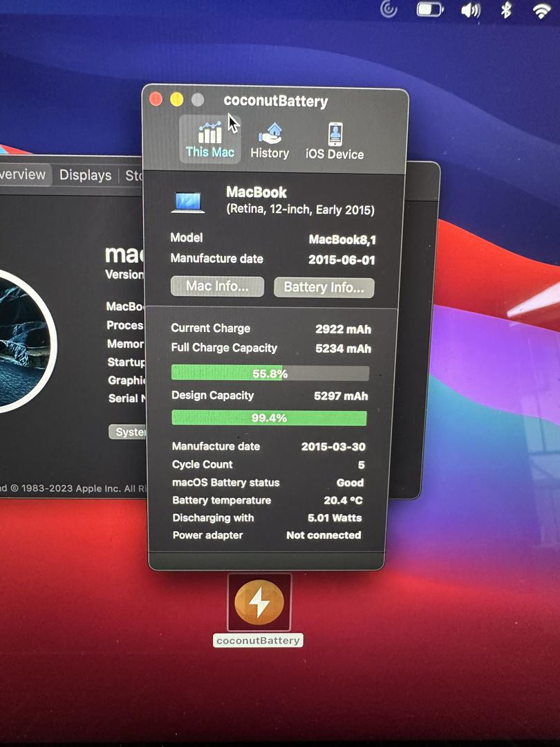The image size is (560, 747).
Task: Select the This Mac toolbar tab
Action: pyautogui.click(x=210, y=139)
